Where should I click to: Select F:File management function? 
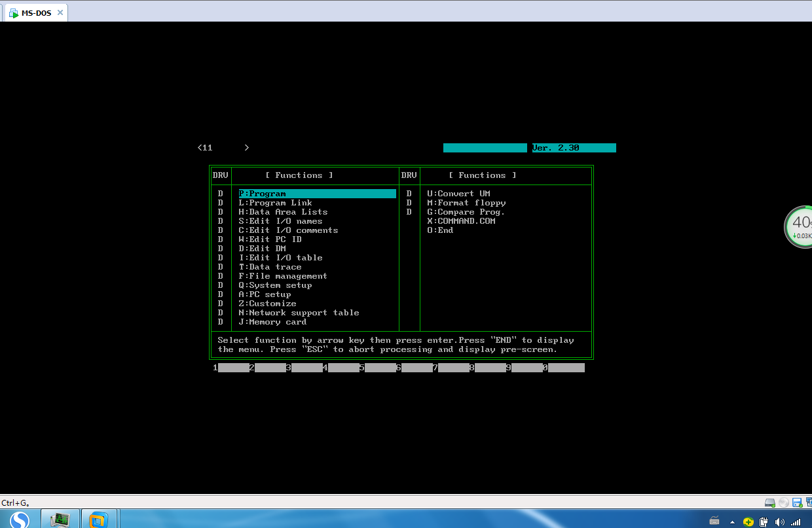pyautogui.click(x=283, y=276)
